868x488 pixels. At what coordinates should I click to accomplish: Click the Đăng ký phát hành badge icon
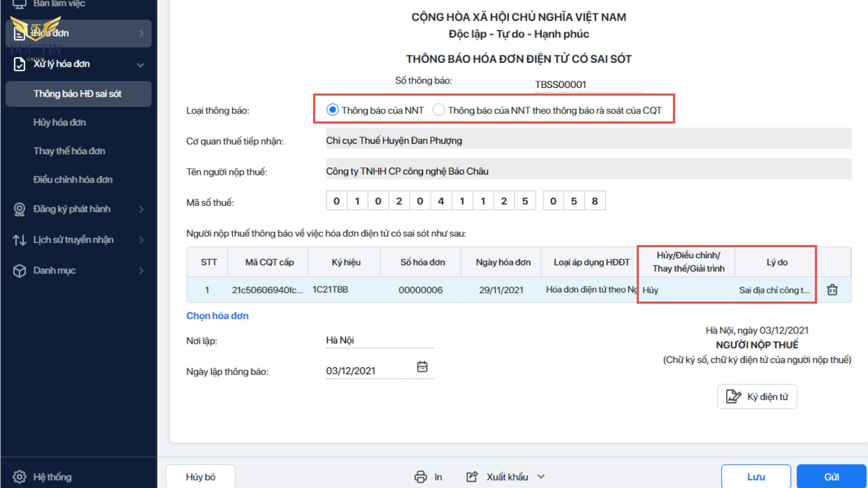19,209
